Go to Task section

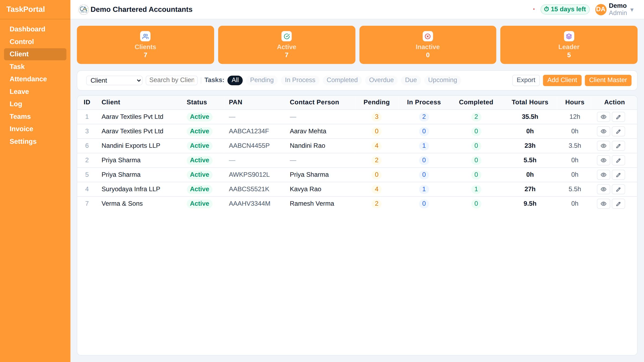pos(35,67)
